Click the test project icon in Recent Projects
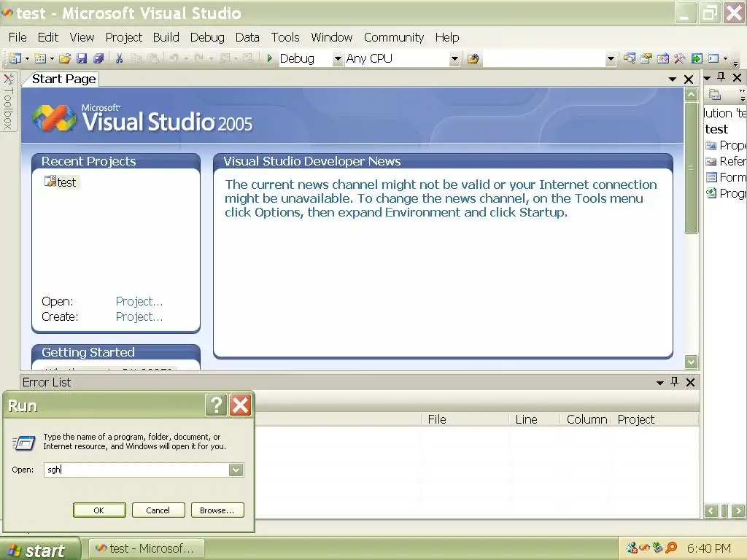This screenshot has height=560, width=747. 50,182
